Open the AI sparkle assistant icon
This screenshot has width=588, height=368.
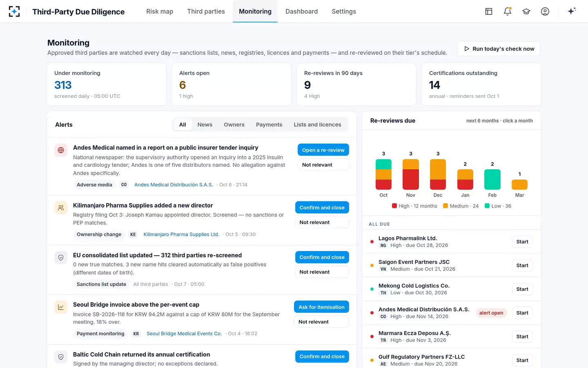[x=572, y=11]
